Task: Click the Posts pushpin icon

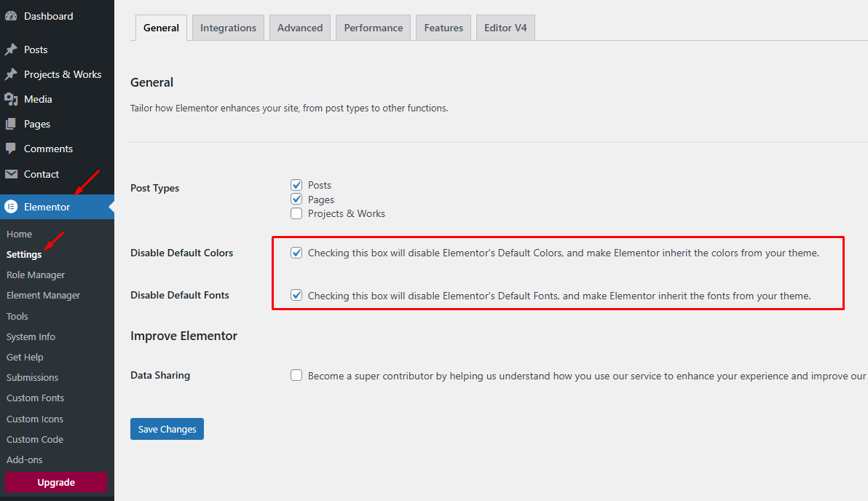Action: (x=11, y=50)
